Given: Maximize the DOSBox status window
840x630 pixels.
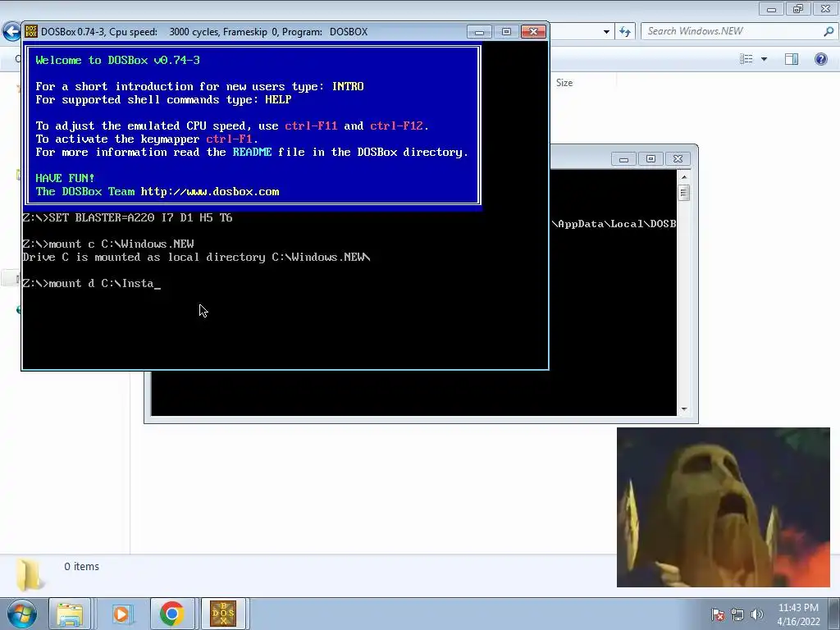Looking at the screenshot, I should 651,159.
